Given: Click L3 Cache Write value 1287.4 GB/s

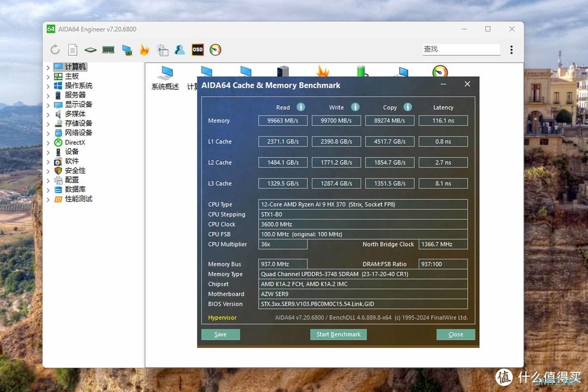Looking at the screenshot, I should point(336,183).
